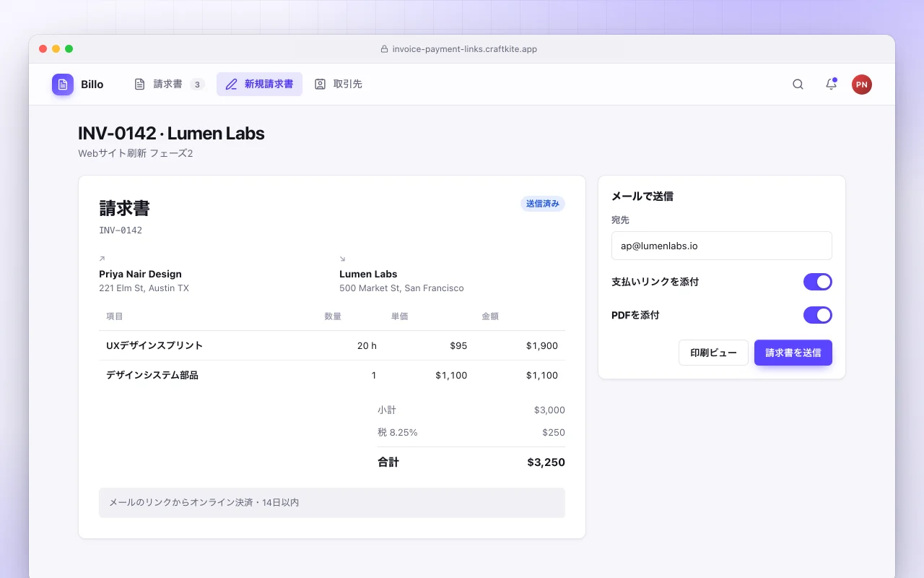
Task: Click the 221 Elm St, Austin TX address
Action: pyautogui.click(x=144, y=288)
